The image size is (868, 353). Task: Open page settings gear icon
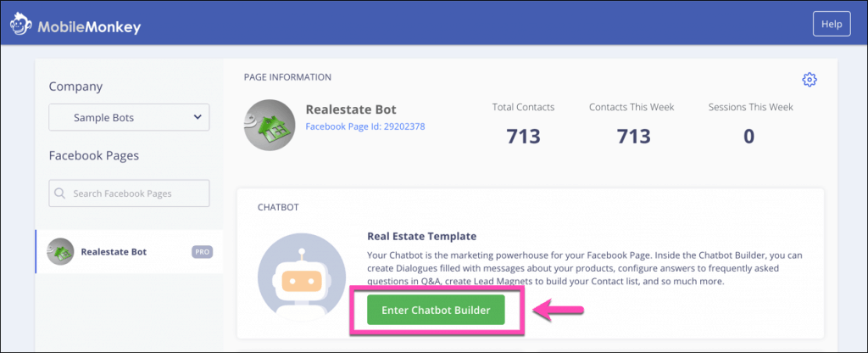(x=810, y=79)
